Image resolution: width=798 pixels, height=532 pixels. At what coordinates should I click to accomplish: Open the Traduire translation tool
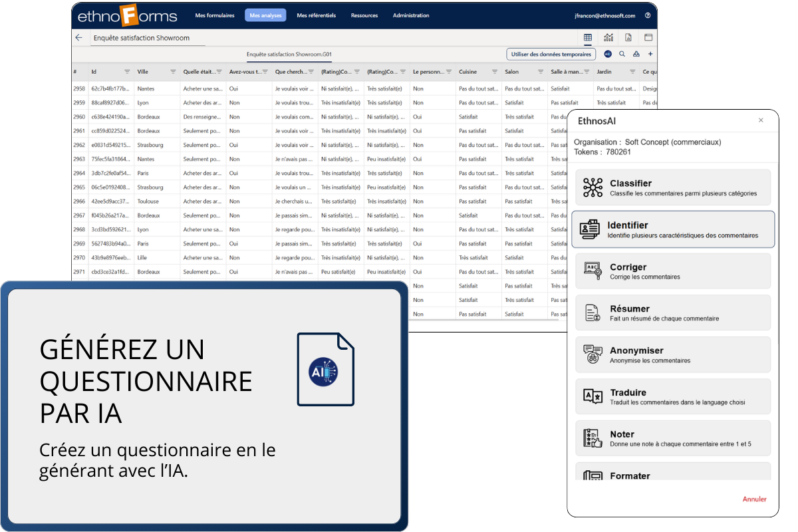click(672, 396)
